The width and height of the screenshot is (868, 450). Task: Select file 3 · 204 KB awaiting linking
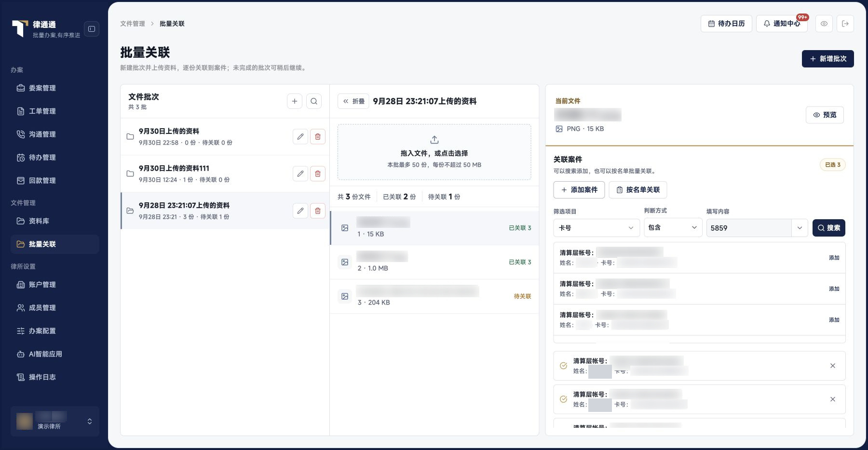434,296
